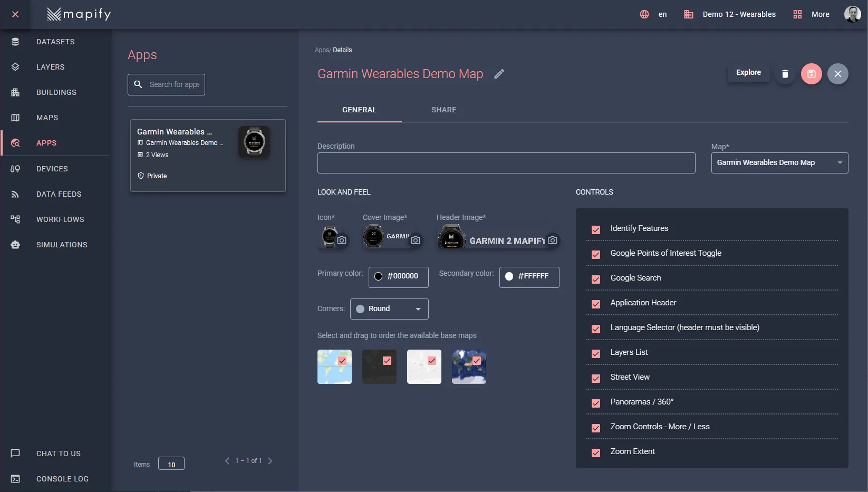Click the organization building icon
This screenshot has height=492, width=868.
pyautogui.click(x=689, y=14)
